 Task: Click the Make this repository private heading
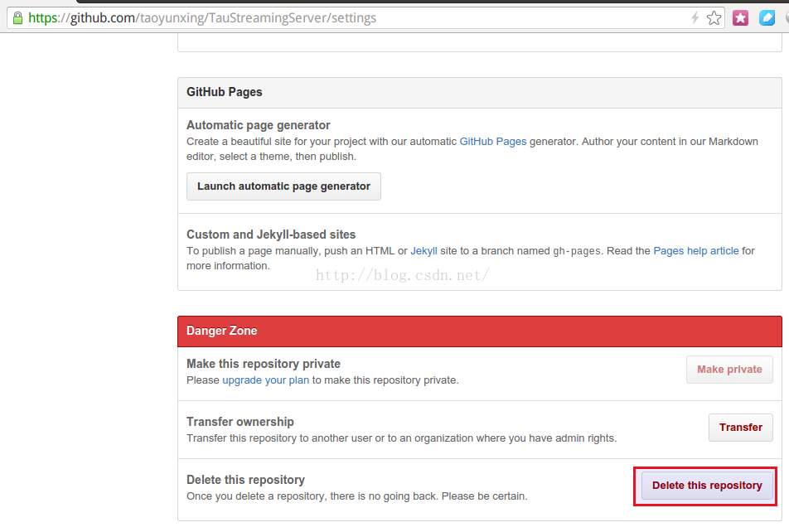click(x=264, y=364)
